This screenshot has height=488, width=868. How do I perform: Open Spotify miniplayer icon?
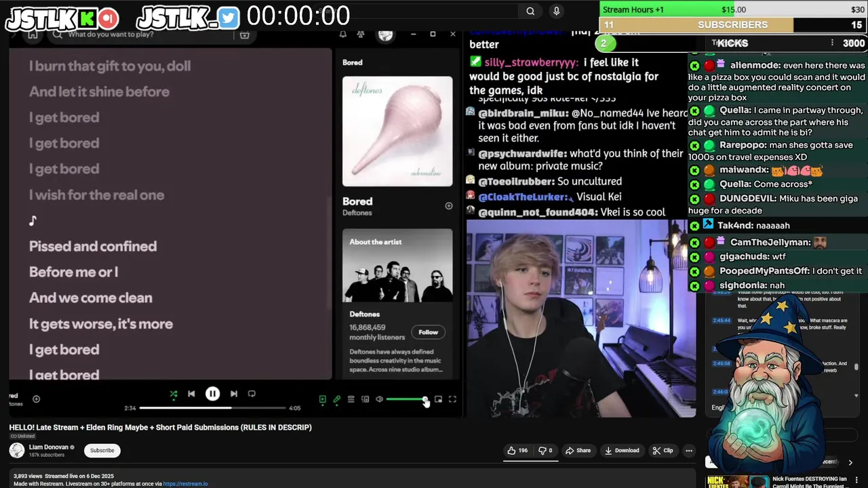(438, 400)
